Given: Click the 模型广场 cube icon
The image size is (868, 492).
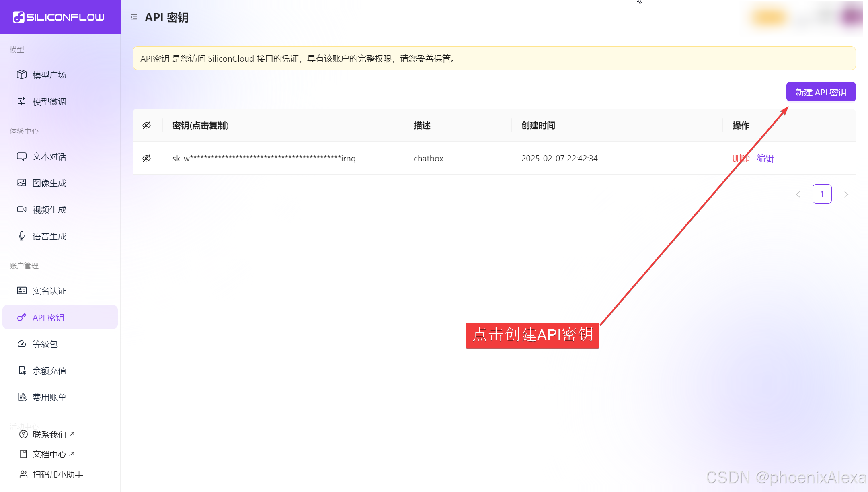Looking at the screenshot, I should click(22, 75).
